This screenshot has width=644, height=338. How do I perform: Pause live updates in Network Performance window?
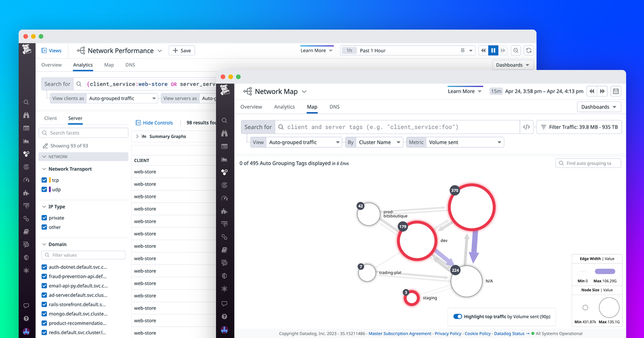pos(493,50)
